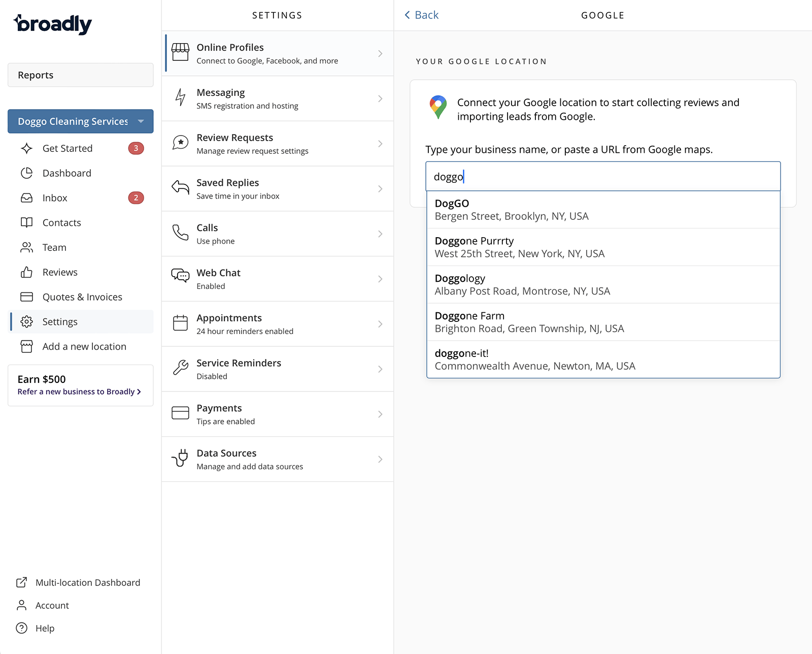This screenshot has height=654, width=812.
Task: Open the Doggo Cleaning Services location dropdown
Action: [x=81, y=121]
